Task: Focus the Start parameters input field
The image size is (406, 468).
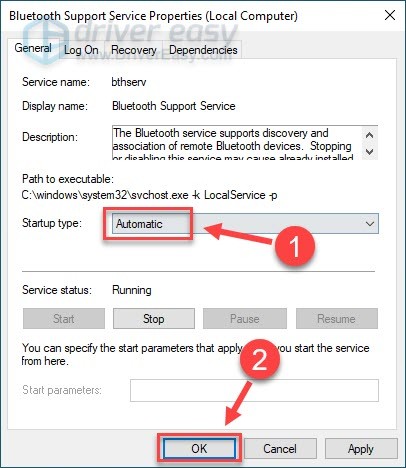Action: (254, 390)
